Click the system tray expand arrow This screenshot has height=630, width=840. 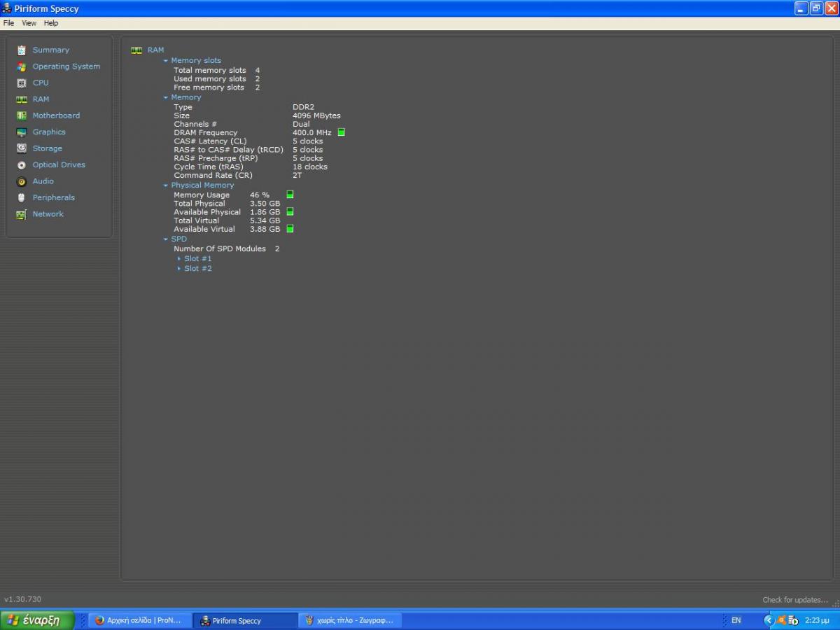769,620
